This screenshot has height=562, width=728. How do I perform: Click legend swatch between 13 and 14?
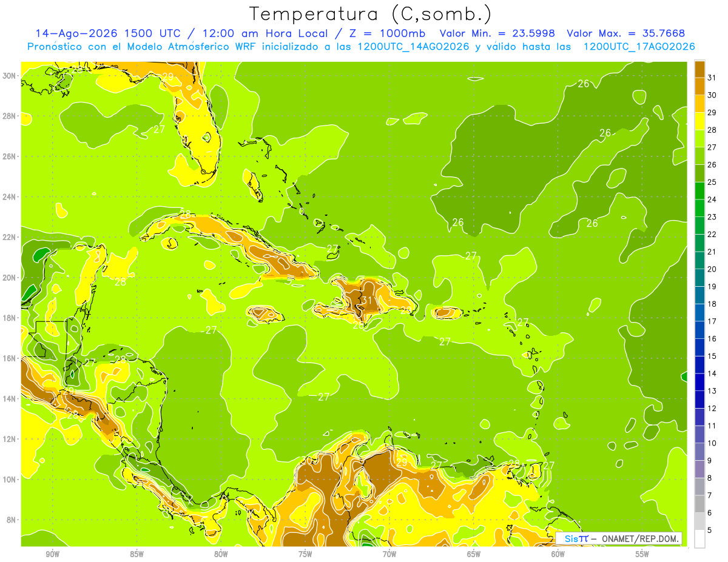(x=699, y=382)
